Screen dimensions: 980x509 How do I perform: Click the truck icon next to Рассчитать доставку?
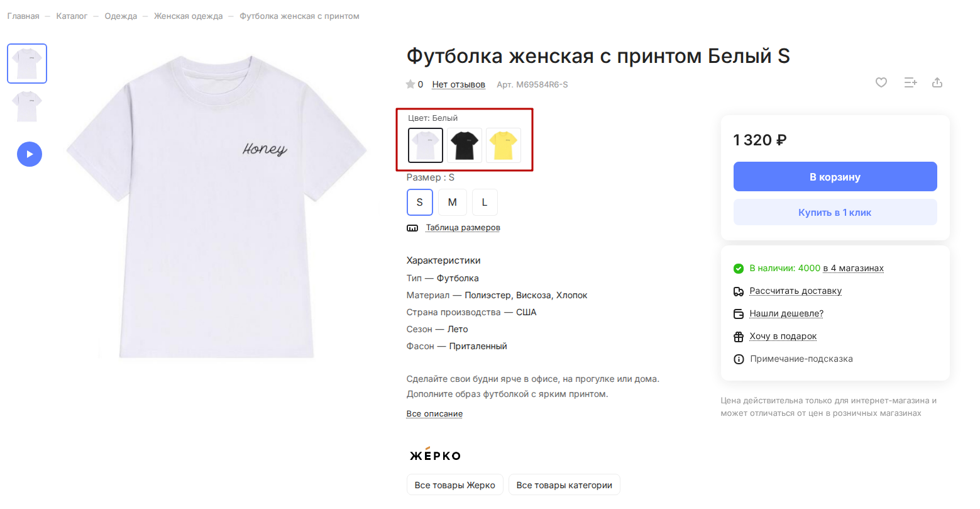[x=739, y=291]
